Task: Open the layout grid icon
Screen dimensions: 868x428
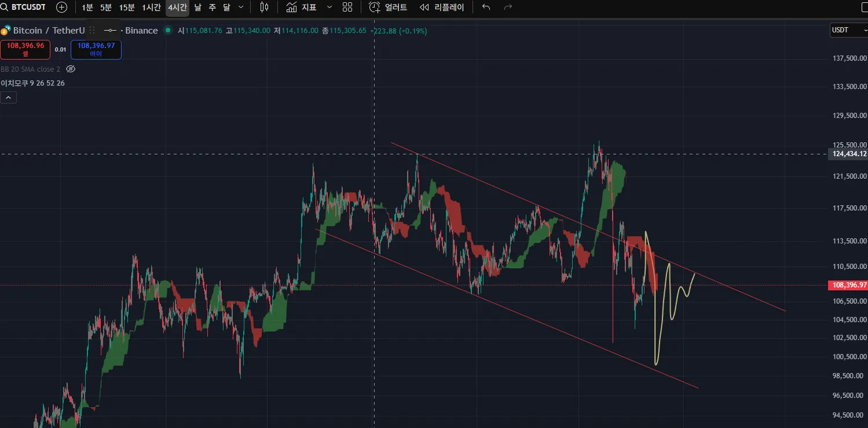Action: coord(347,8)
